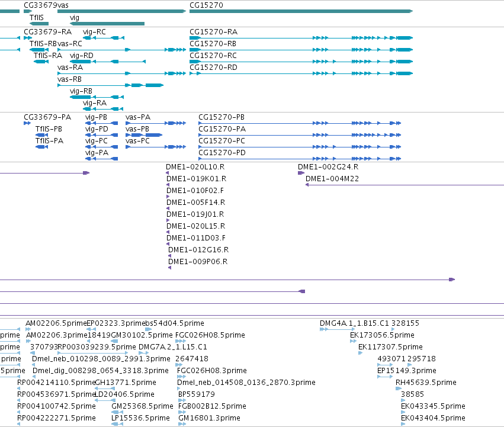Click protein vig-PA
The height and width of the screenshot is (427, 504).
(x=97, y=153)
